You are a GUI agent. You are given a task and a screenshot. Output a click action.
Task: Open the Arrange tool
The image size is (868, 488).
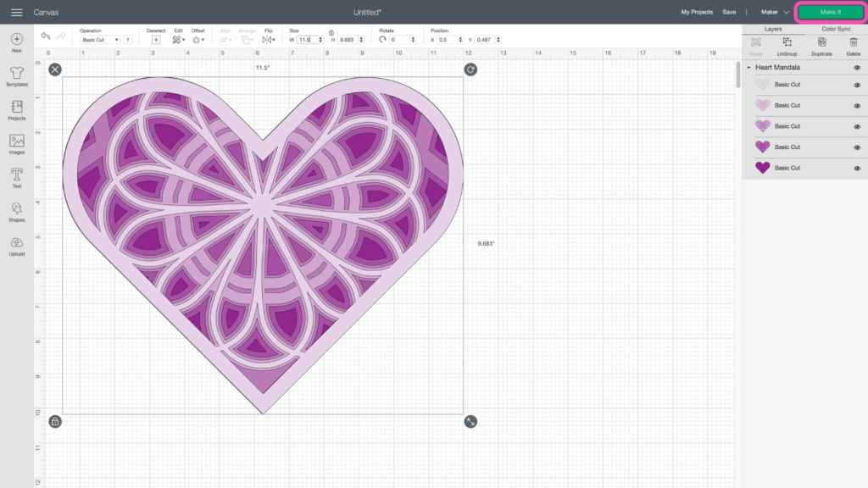point(247,40)
